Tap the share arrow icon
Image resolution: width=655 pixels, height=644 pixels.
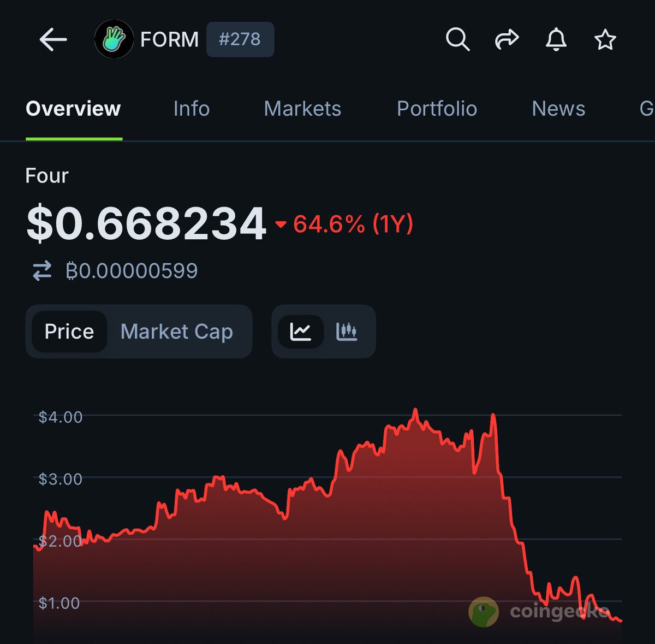coord(507,39)
